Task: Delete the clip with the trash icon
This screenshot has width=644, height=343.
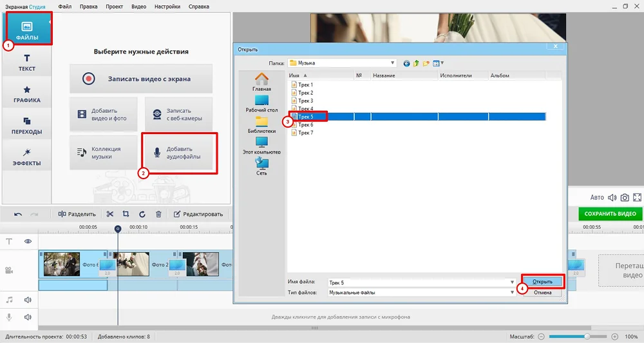Action: point(158,214)
